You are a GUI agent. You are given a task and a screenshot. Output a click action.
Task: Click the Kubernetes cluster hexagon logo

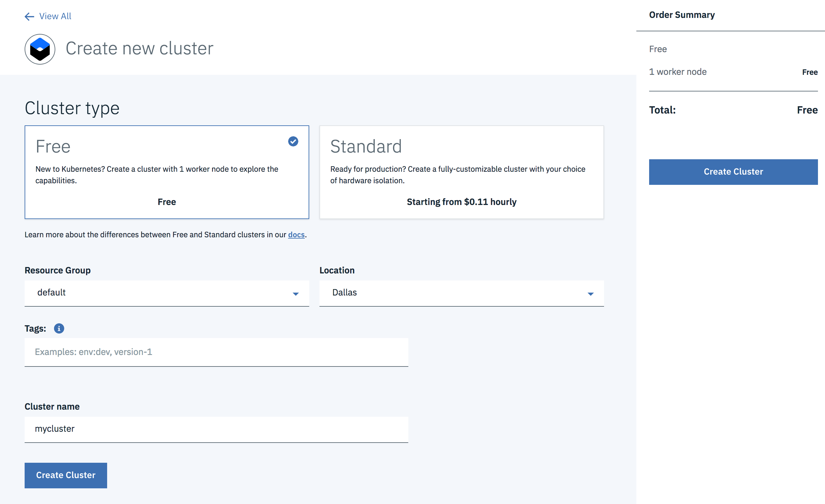point(40,49)
